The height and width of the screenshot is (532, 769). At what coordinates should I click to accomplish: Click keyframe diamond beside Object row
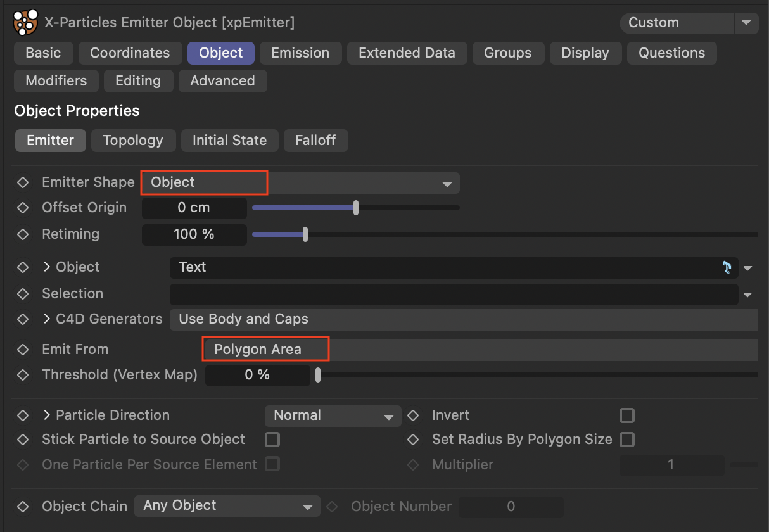click(x=23, y=267)
